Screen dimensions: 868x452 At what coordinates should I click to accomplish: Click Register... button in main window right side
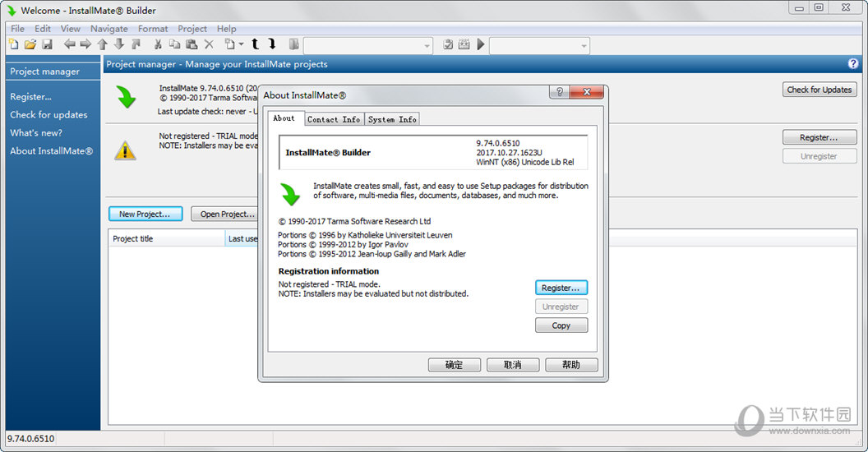click(x=820, y=137)
